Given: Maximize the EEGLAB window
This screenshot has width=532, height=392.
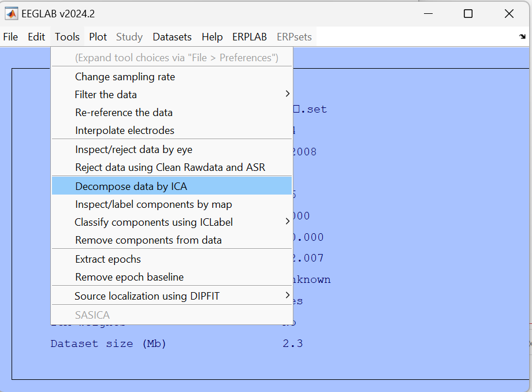Looking at the screenshot, I should tap(468, 13).
